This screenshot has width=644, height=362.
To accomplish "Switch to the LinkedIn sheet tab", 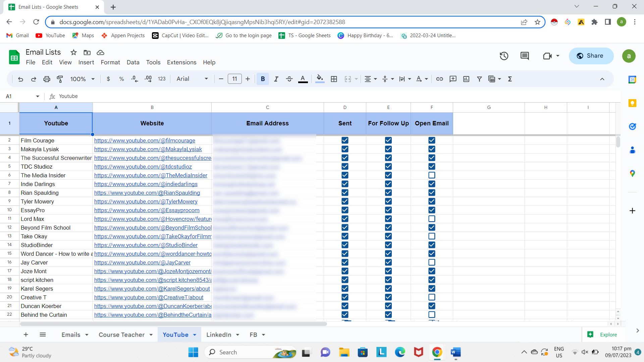I will (x=219, y=335).
